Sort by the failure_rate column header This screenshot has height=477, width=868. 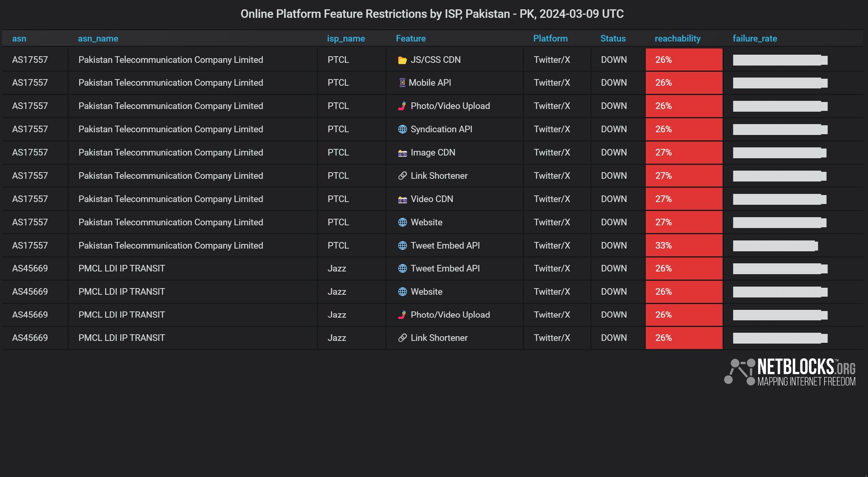tap(755, 38)
